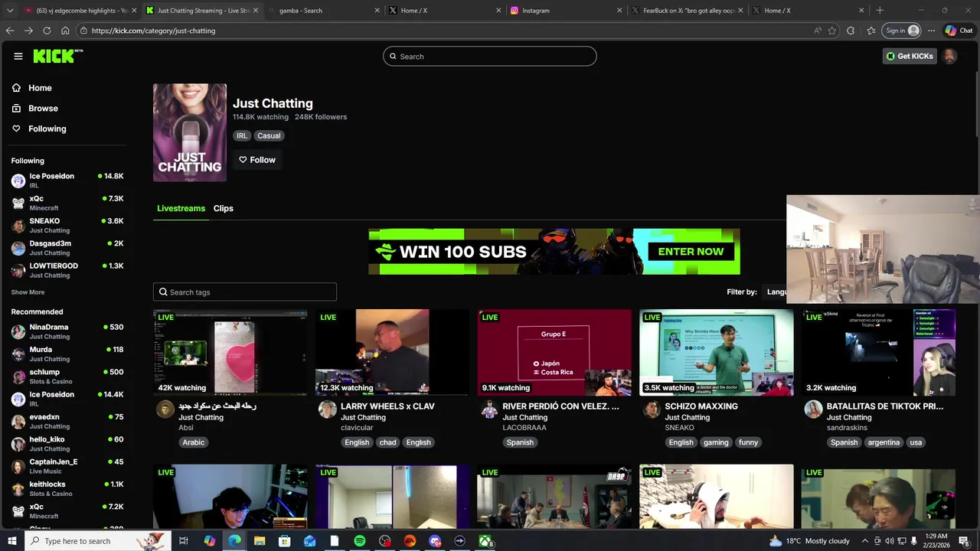The height and width of the screenshot is (551, 980).
Task: Open browser Extensions puzzle icon
Action: (x=851, y=31)
